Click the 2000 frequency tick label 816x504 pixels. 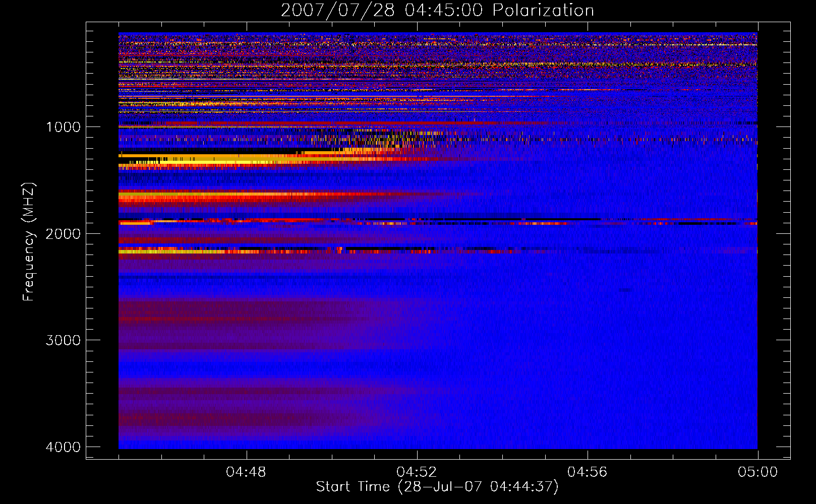click(x=63, y=233)
